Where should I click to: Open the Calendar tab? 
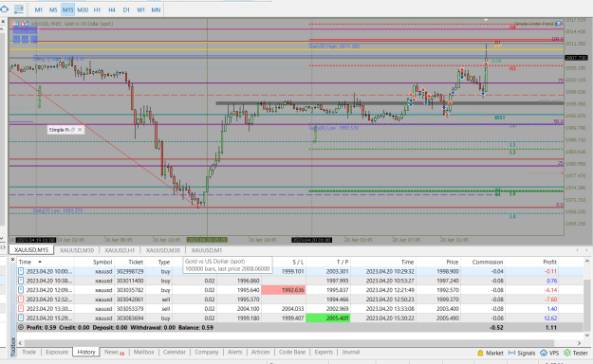174,352
